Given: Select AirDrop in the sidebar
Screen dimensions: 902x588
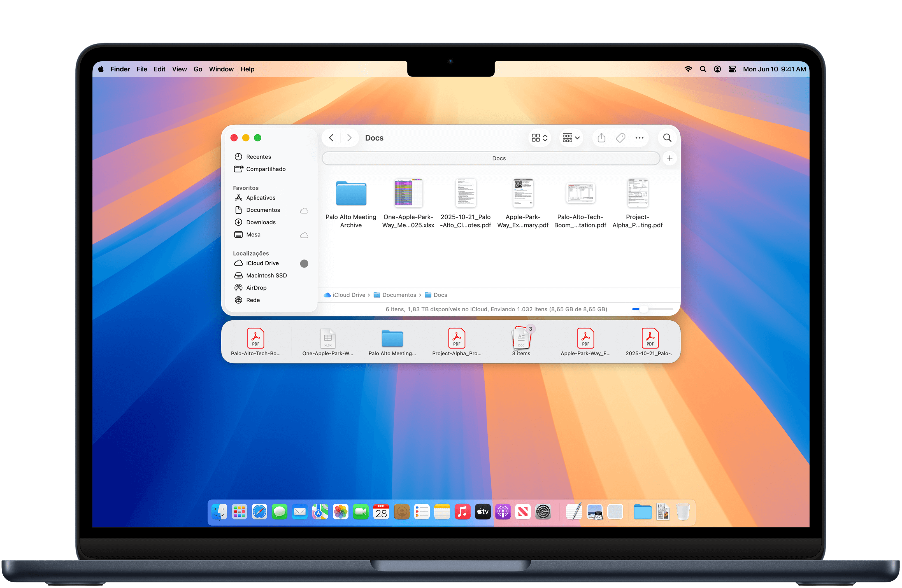Looking at the screenshot, I should (x=256, y=288).
